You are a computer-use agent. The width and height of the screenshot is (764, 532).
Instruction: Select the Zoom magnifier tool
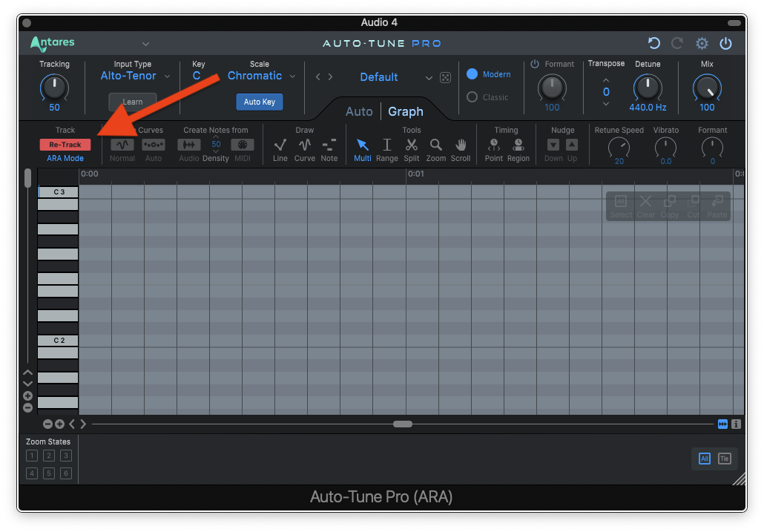[436, 145]
